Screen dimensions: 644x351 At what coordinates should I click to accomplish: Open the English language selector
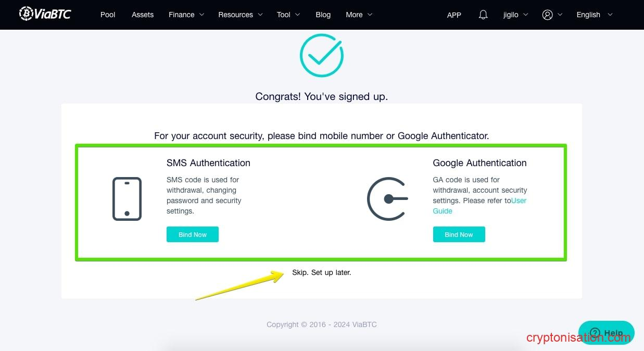tap(594, 15)
